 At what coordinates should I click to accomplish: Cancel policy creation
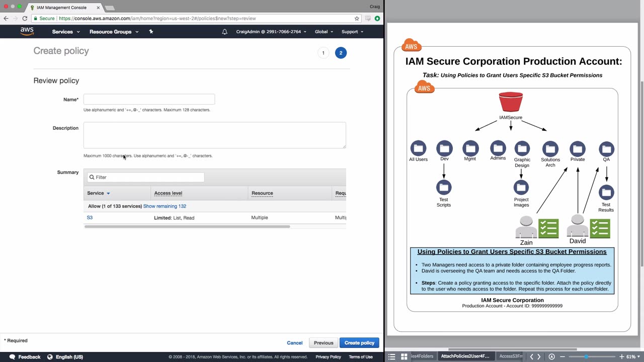[295, 343]
